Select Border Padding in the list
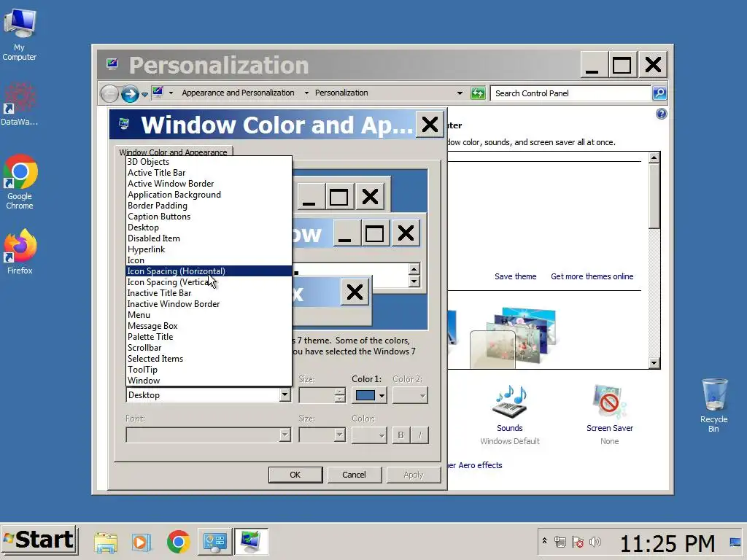The image size is (747, 560). (209, 206)
